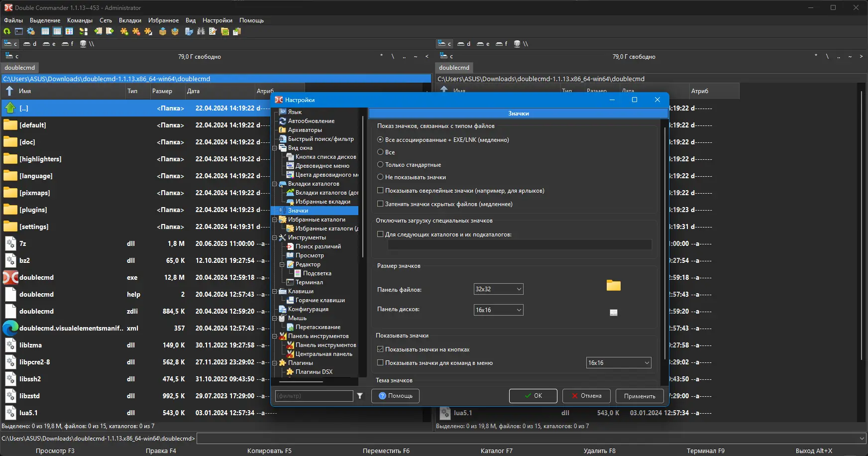The height and width of the screenshot is (456, 868).
Task: Select the 'Только стандартные' radio option
Action: pos(380,165)
